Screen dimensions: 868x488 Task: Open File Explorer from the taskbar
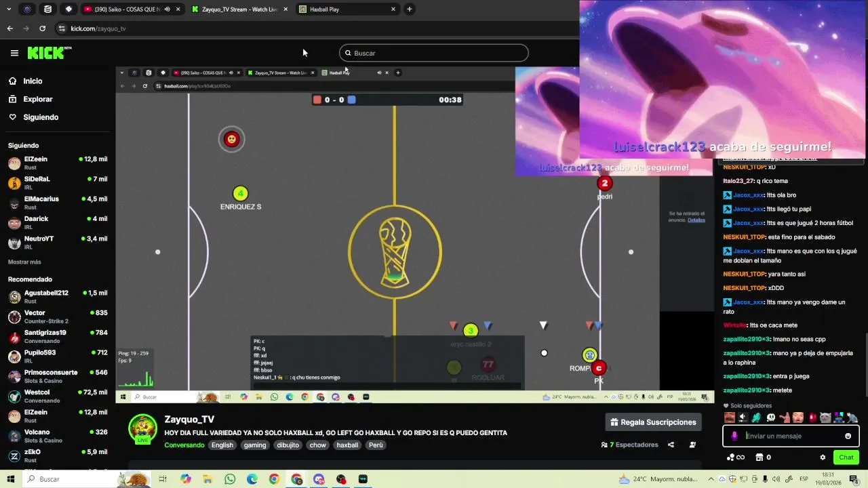208,479
